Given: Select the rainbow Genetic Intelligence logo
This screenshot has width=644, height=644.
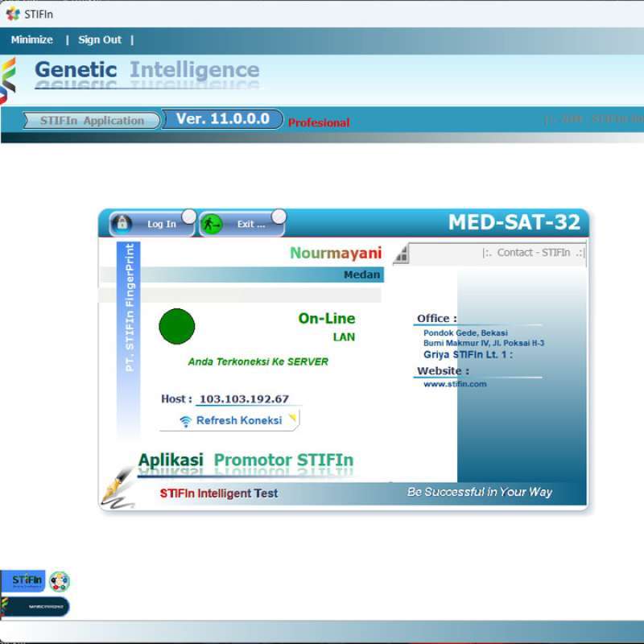Looking at the screenshot, I should click(x=10, y=78).
